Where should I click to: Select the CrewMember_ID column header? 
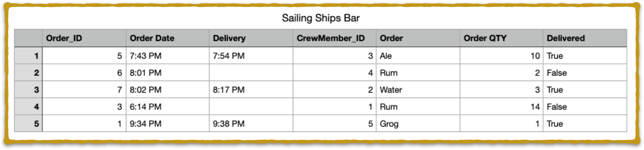pyautogui.click(x=334, y=38)
